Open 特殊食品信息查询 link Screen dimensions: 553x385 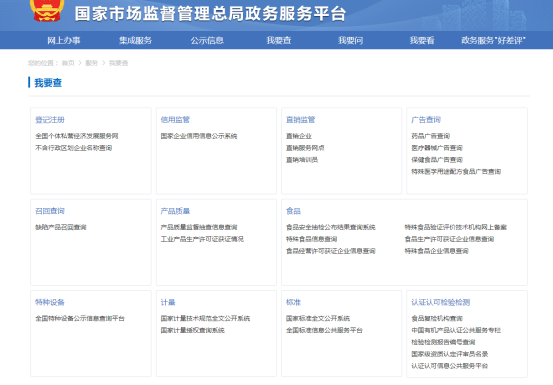coord(311,239)
